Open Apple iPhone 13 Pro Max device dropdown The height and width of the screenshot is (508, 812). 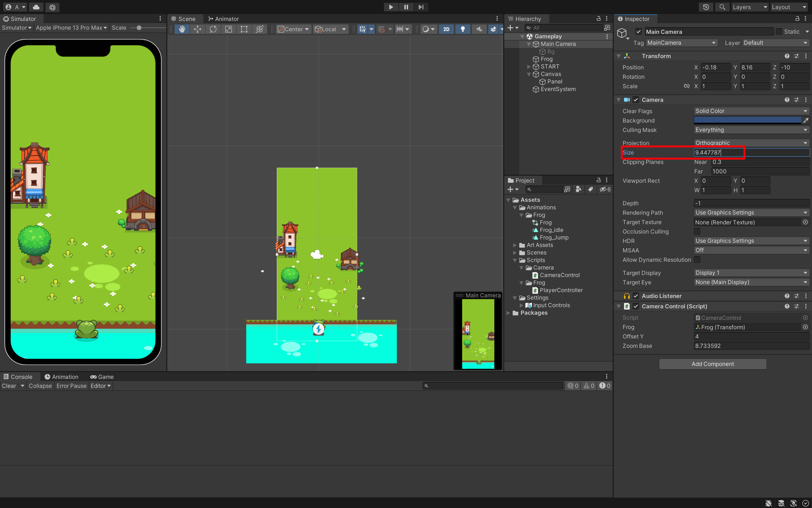click(71, 28)
